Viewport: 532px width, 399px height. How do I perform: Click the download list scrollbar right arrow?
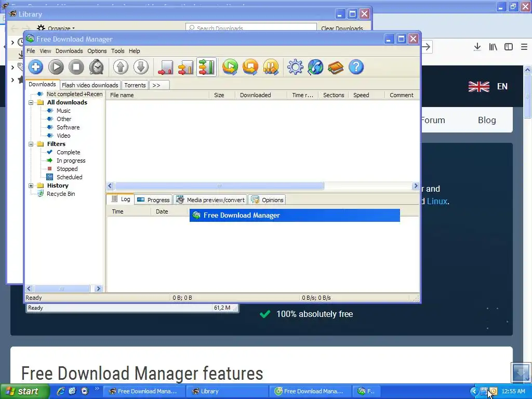[x=416, y=186]
